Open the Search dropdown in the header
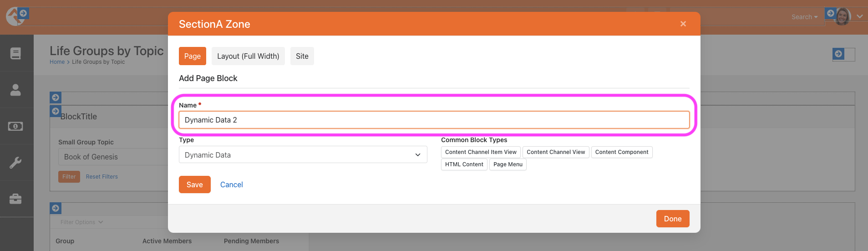 804,17
